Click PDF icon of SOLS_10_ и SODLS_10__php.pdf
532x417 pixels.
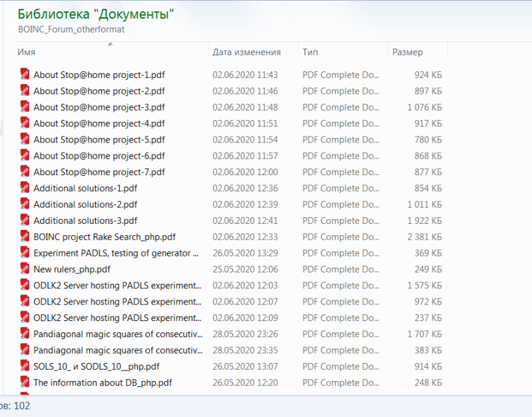click(x=25, y=366)
